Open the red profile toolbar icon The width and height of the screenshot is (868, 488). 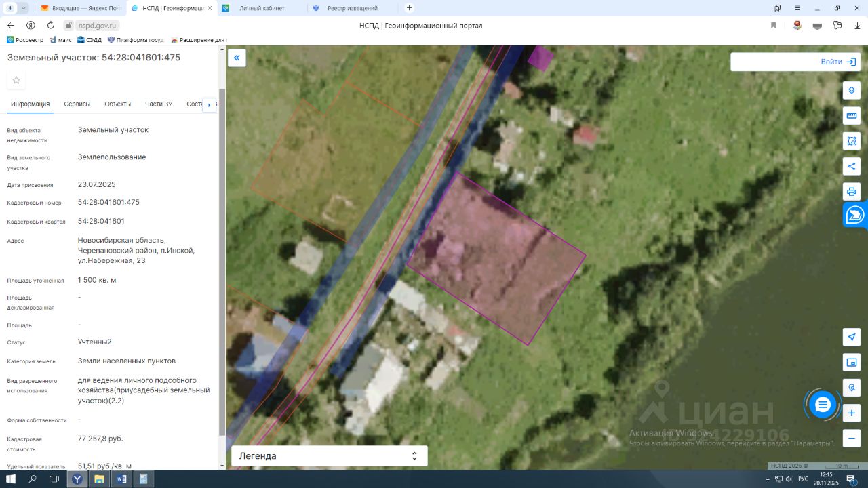coord(797,25)
